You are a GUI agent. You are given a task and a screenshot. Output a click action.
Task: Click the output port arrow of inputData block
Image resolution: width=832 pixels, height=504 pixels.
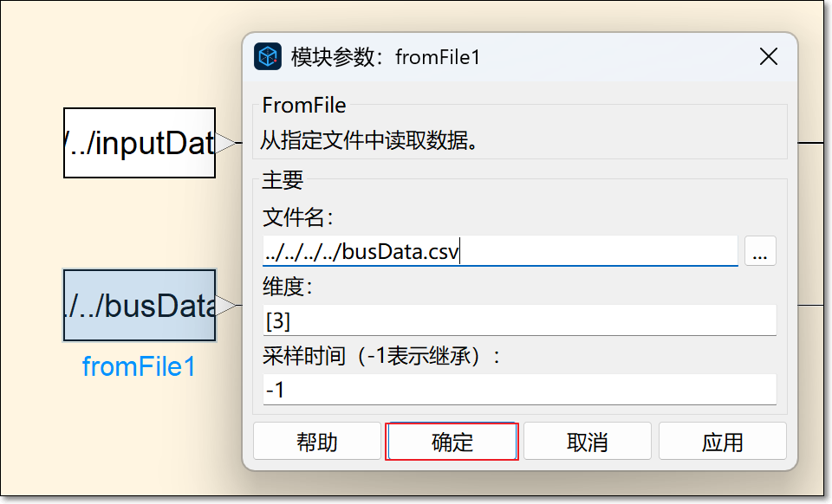225,143
